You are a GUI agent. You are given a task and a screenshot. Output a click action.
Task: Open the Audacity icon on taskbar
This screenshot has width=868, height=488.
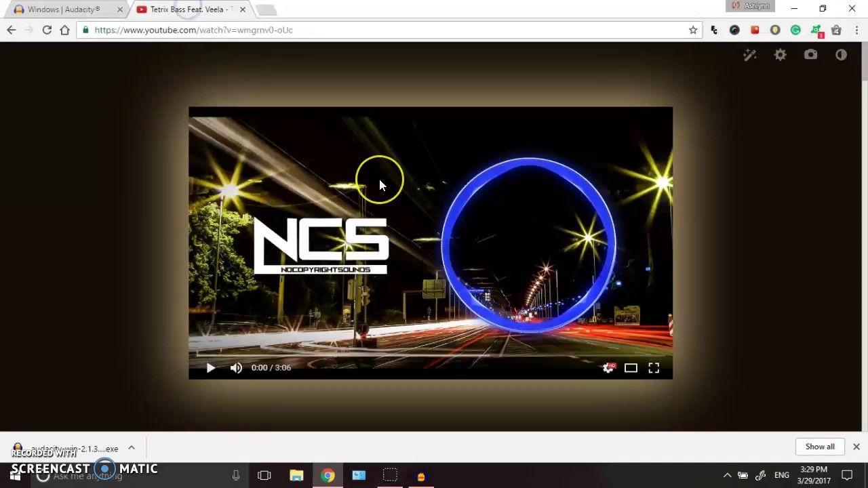tap(421, 476)
